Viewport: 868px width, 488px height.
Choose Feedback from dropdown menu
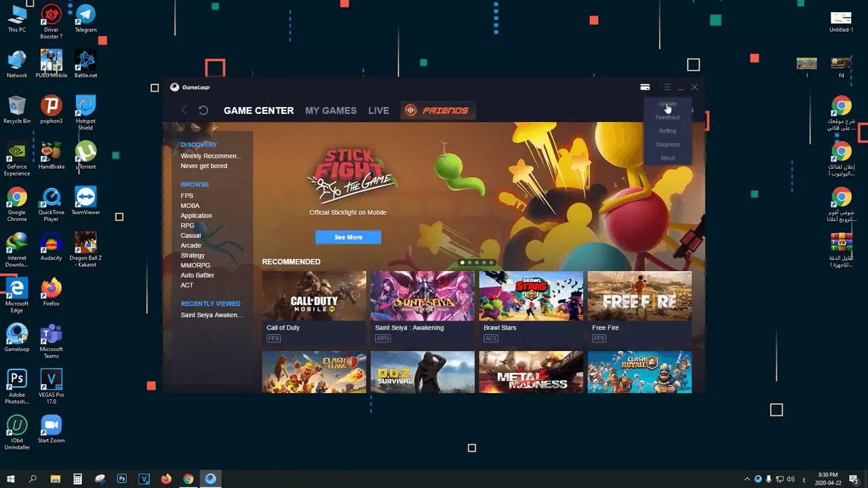(667, 117)
